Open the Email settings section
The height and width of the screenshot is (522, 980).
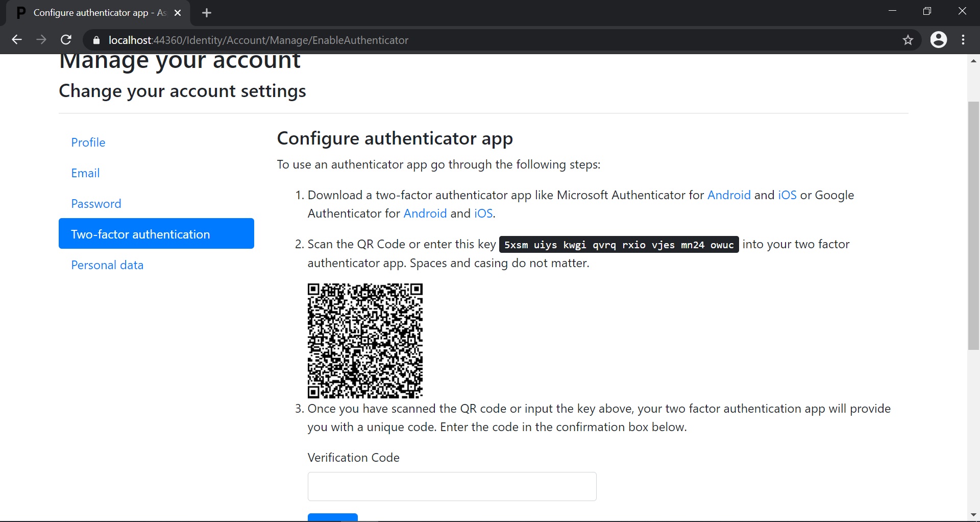(x=85, y=173)
